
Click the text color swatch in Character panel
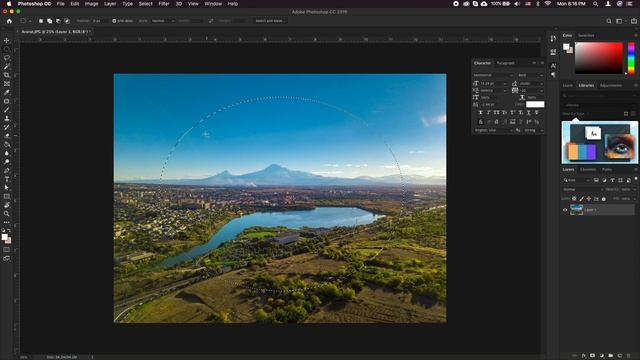[x=535, y=104]
